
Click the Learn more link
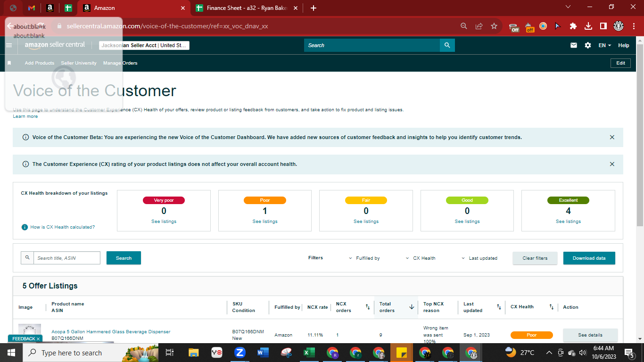point(25,116)
